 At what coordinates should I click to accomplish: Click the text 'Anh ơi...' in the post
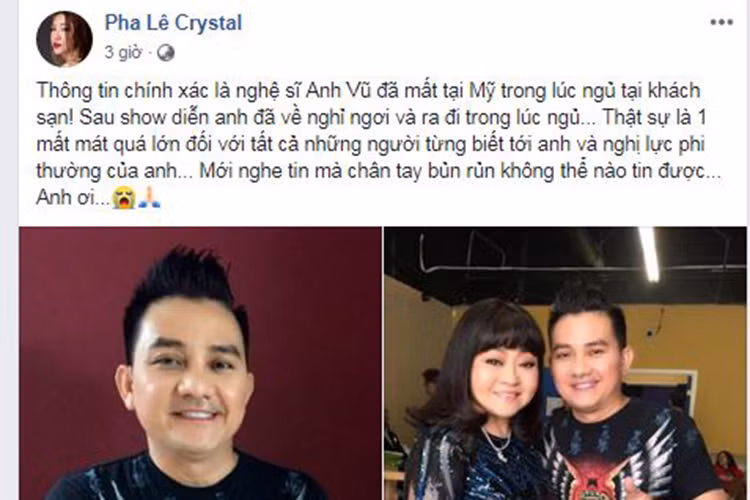[73, 198]
